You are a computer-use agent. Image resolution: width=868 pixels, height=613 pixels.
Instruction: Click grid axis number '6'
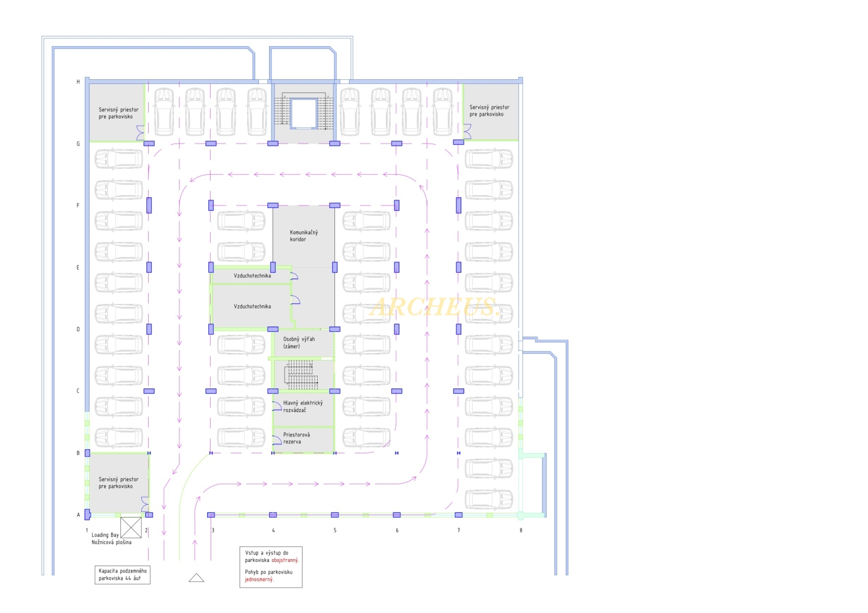[397, 530]
